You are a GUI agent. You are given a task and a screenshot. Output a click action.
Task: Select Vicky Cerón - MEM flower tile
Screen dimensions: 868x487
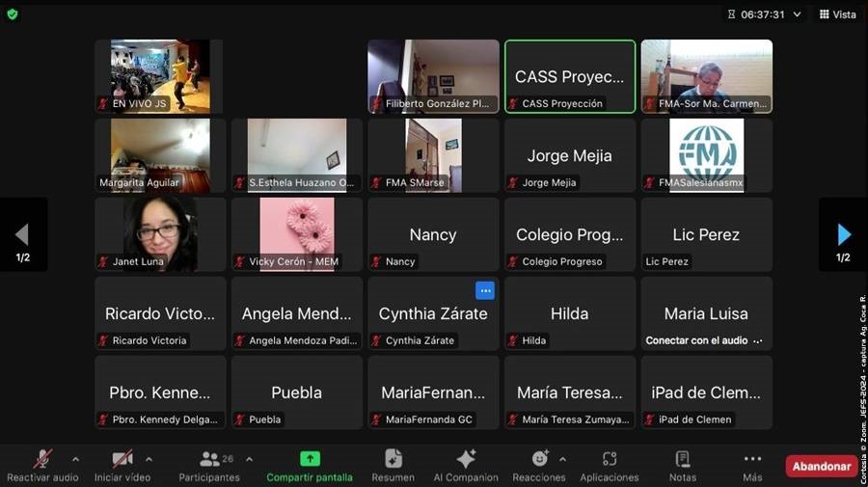click(297, 234)
